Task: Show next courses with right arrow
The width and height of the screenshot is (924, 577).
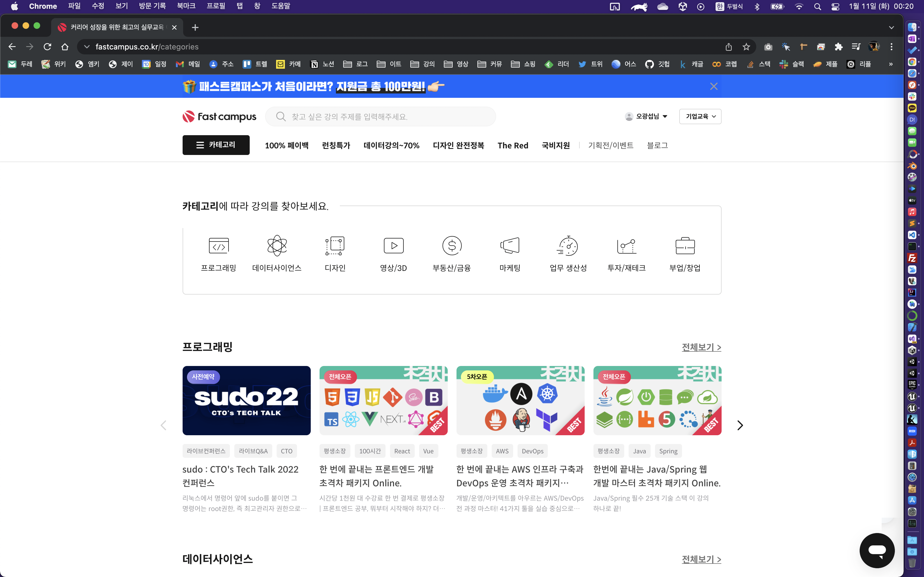Action: (x=739, y=425)
